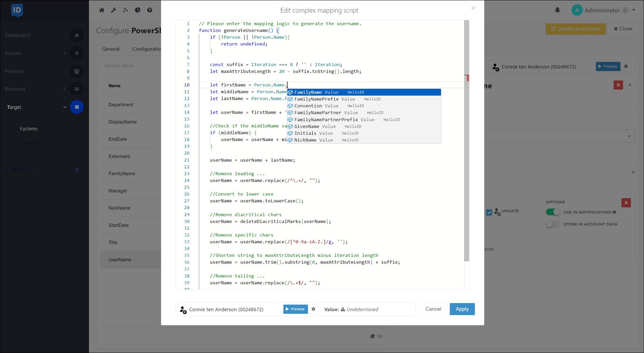The image size is (644, 353).
Task: Switch to the General tab
Action: (x=111, y=49)
